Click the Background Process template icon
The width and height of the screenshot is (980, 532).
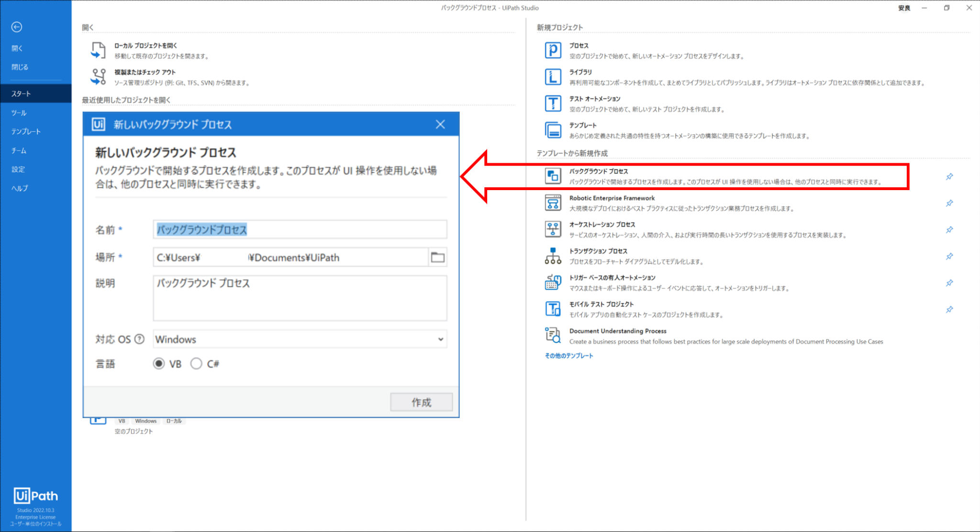[553, 176]
